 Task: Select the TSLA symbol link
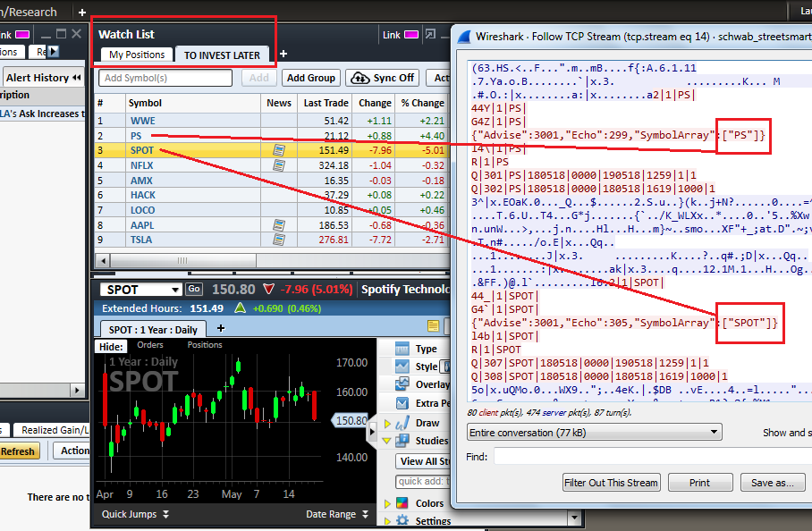[141, 240]
